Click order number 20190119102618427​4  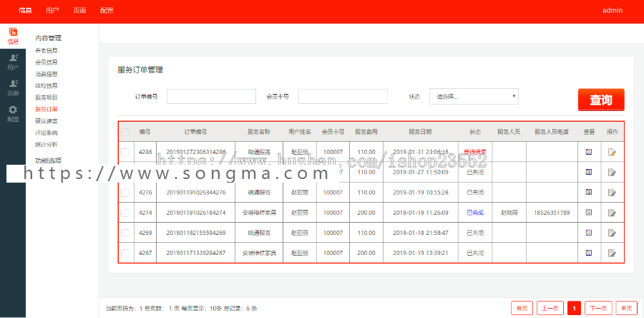196,213
